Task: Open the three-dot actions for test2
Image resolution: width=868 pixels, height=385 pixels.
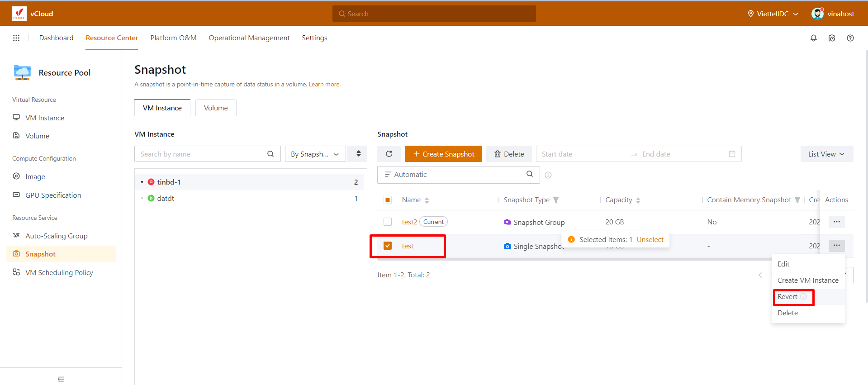Action: [836, 222]
